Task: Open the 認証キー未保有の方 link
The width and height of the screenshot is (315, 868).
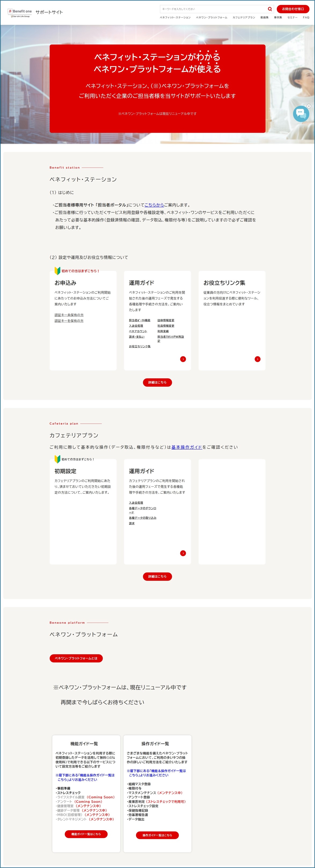Action: click(69, 315)
